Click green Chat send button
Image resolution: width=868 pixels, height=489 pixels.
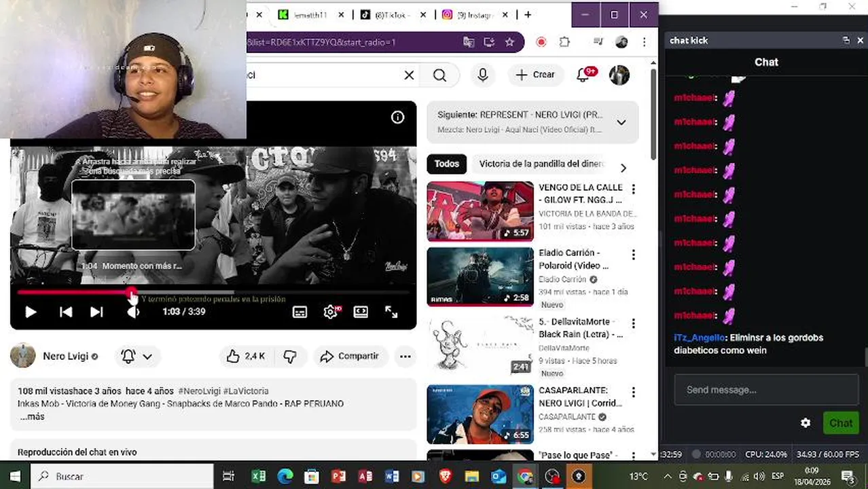click(x=840, y=423)
